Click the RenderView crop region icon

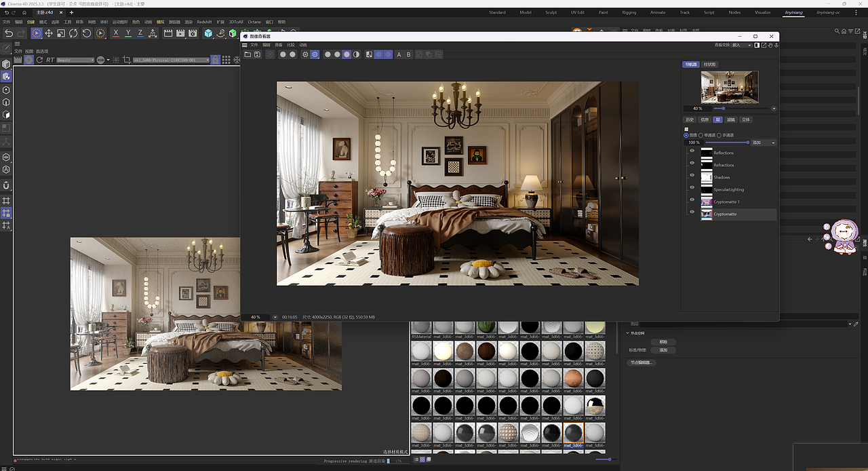[x=126, y=60]
